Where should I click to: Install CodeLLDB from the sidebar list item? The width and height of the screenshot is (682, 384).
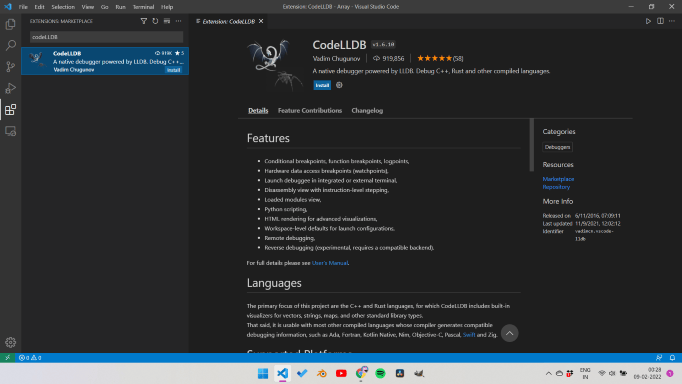tap(174, 70)
